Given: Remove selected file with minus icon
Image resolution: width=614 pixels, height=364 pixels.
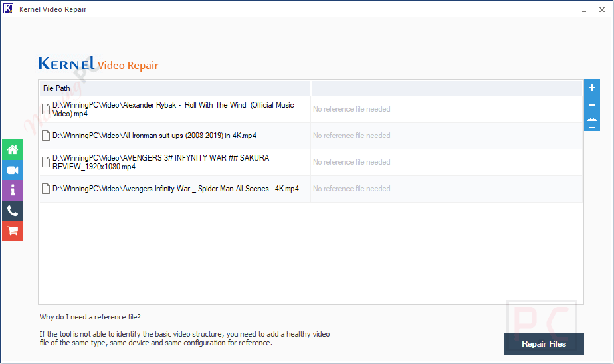Looking at the screenshot, I should click(x=591, y=105).
